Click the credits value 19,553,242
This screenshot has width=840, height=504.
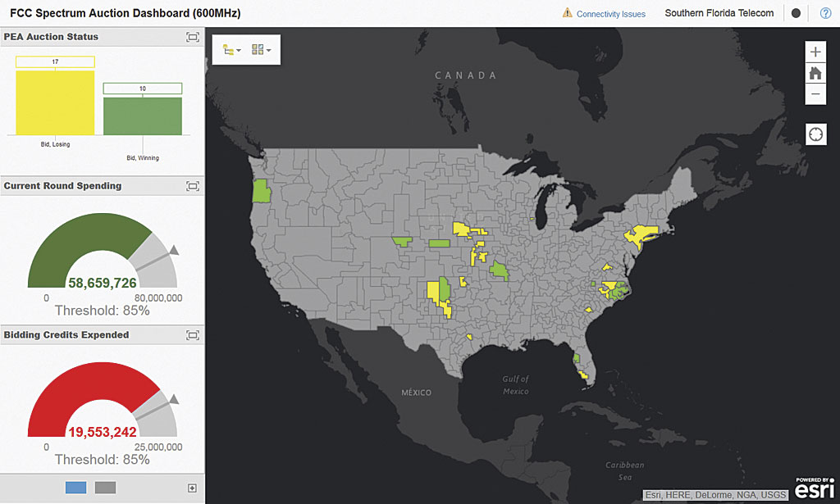click(103, 432)
